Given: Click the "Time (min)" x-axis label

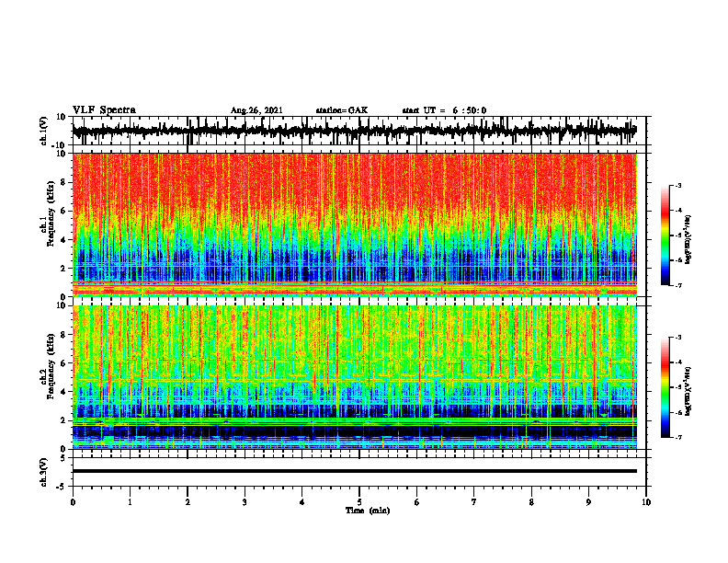Looking at the screenshot, I should pyautogui.click(x=368, y=511).
